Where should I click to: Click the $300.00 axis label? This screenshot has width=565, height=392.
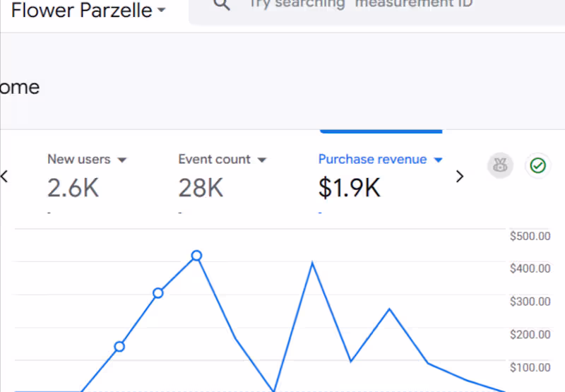(x=530, y=302)
